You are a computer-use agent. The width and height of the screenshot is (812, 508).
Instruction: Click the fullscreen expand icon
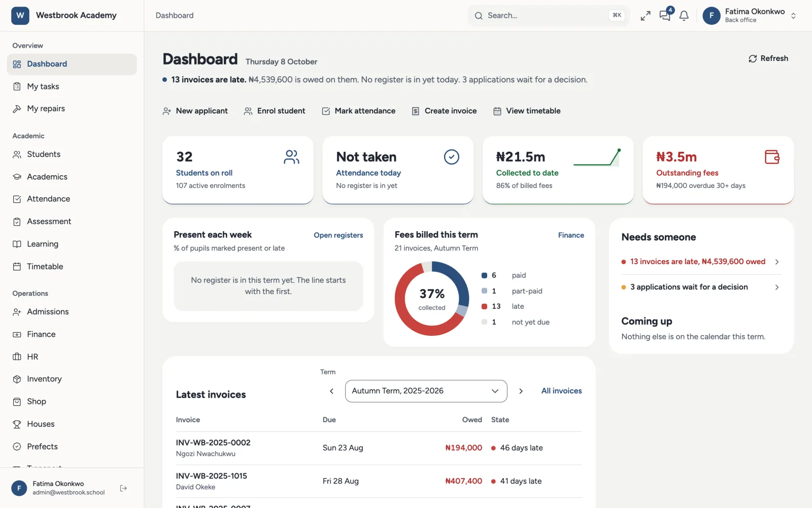click(x=646, y=16)
